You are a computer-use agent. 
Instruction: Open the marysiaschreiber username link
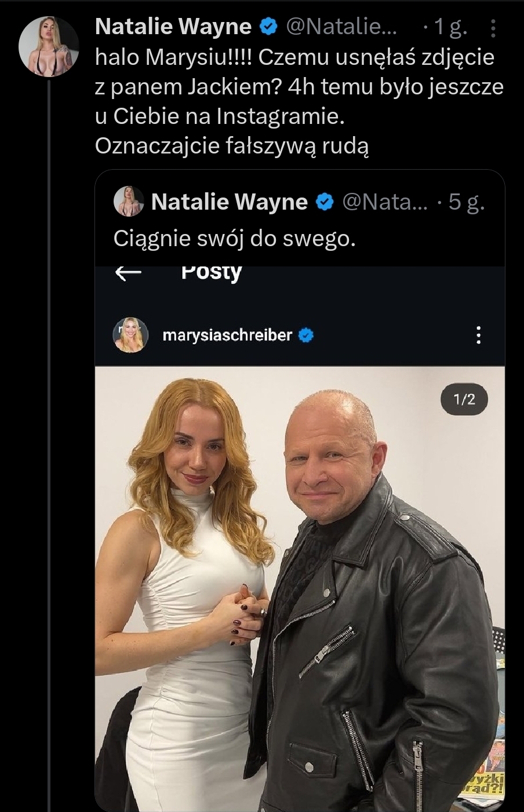click(x=227, y=335)
